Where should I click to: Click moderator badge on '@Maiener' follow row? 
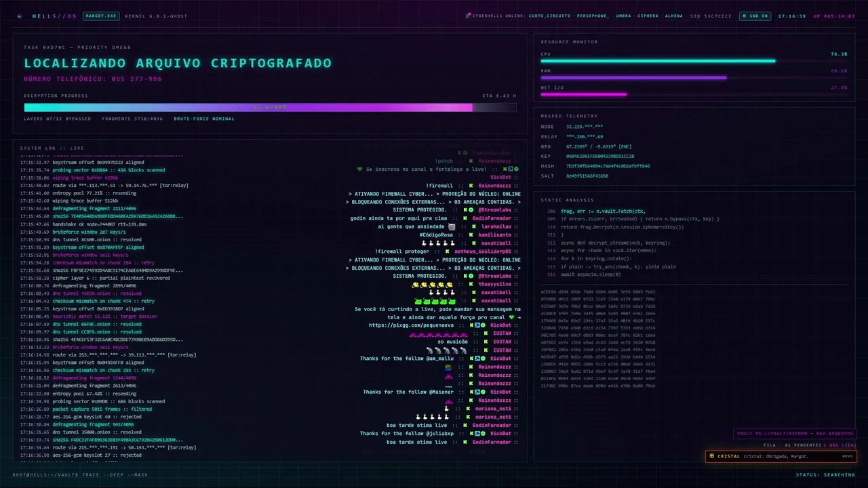click(x=477, y=392)
